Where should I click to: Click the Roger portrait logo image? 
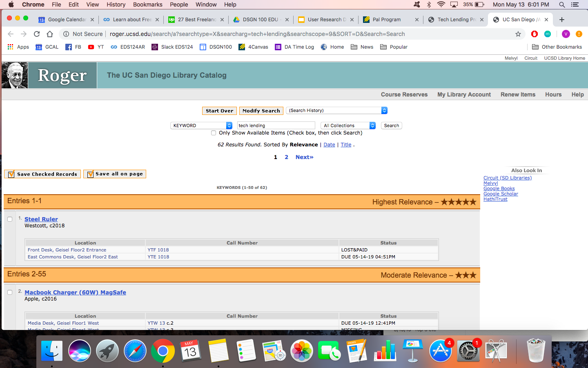tap(15, 75)
